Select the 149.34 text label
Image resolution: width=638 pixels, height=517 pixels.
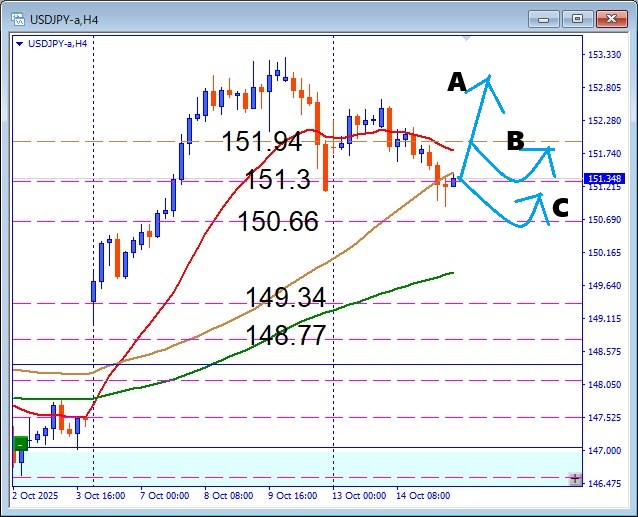pos(286,297)
